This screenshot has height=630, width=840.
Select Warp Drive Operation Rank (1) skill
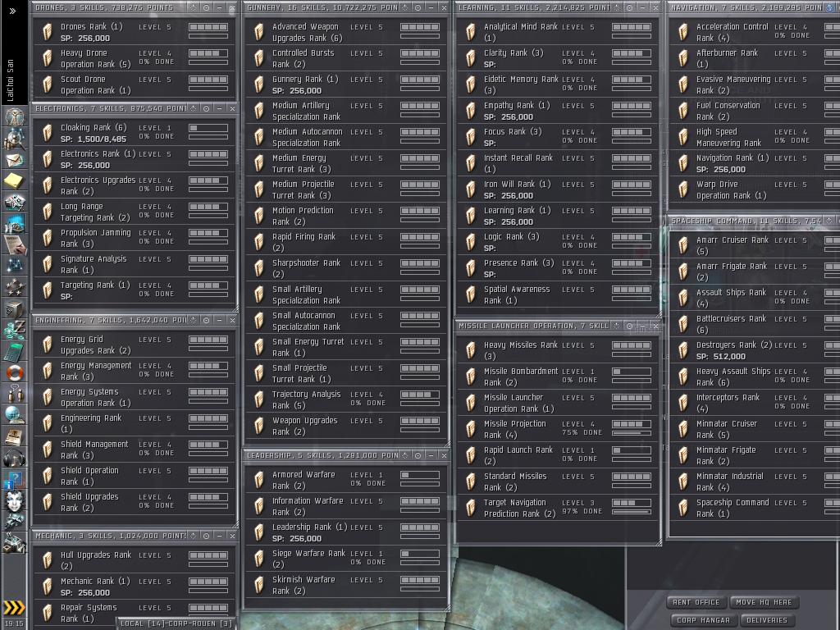coord(755,189)
